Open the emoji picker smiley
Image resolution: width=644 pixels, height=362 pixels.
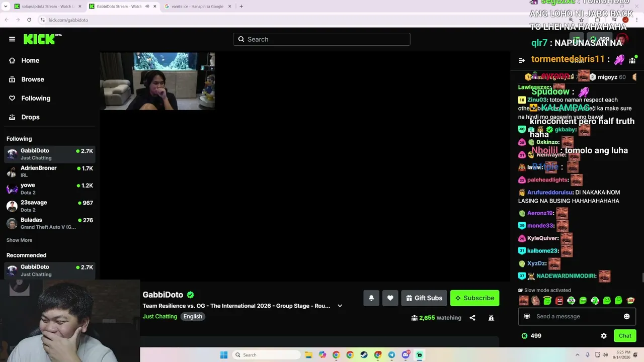click(x=626, y=316)
